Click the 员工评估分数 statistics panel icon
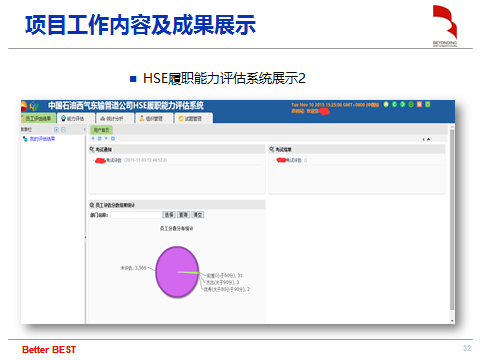The height and width of the screenshot is (360, 480). coord(92,205)
